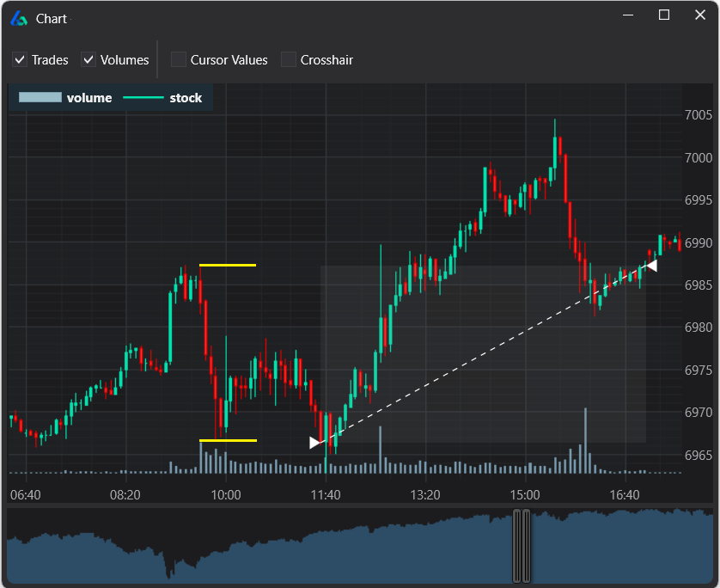Click the 'stock' label in the legend

pos(186,97)
